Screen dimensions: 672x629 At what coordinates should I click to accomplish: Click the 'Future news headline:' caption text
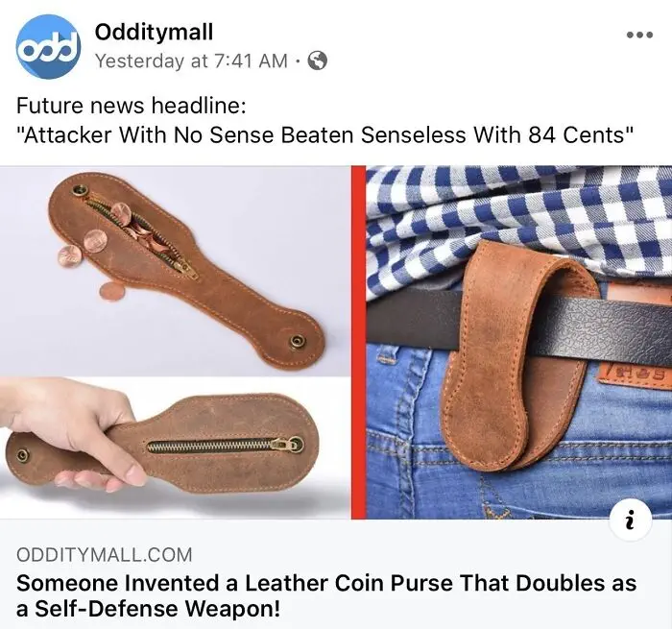132,106
